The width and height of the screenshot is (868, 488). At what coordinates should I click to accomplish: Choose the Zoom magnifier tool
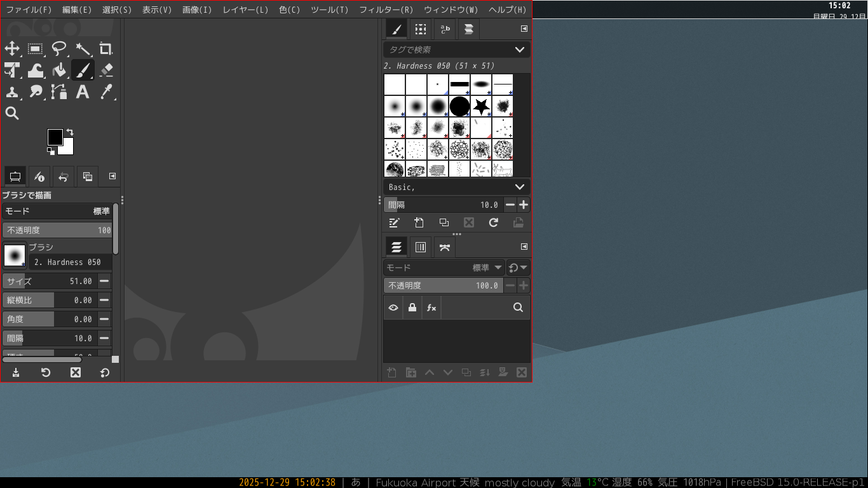(13, 113)
